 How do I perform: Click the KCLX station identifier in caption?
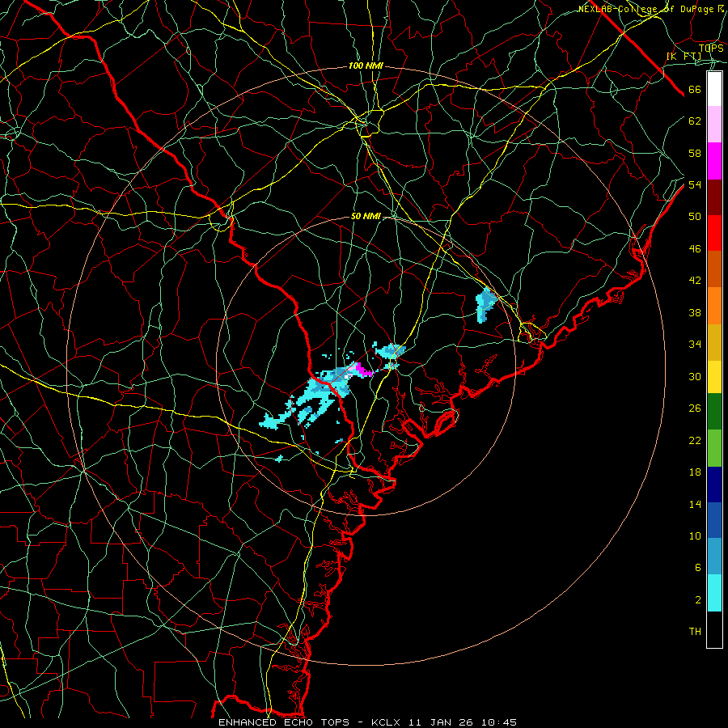click(x=387, y=722)
